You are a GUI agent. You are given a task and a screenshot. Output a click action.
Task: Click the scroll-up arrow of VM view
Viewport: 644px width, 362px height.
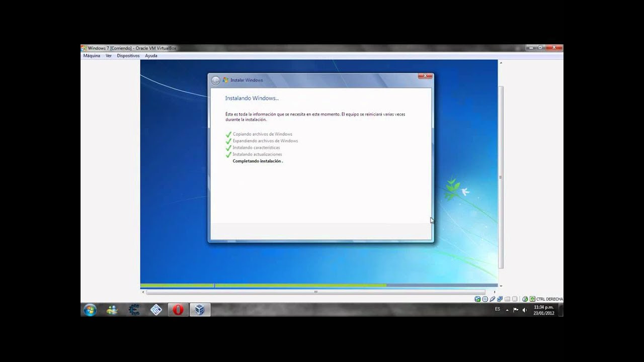(501, 62)
